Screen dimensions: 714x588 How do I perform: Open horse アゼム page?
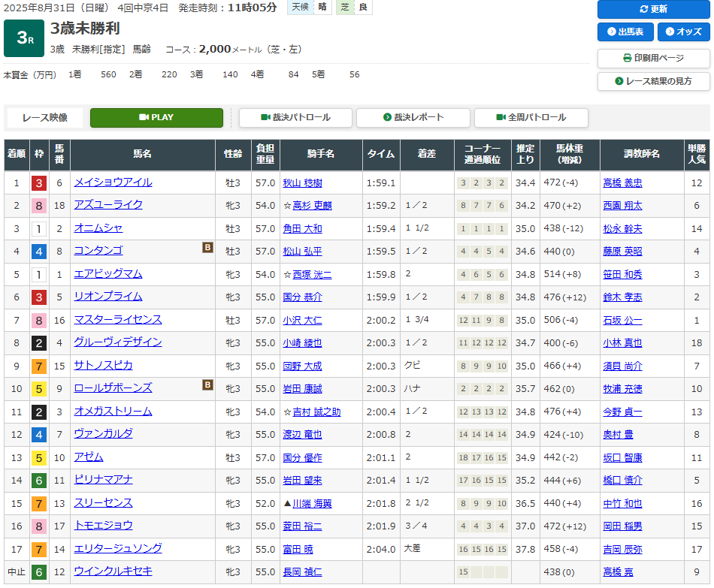point(89,457)
